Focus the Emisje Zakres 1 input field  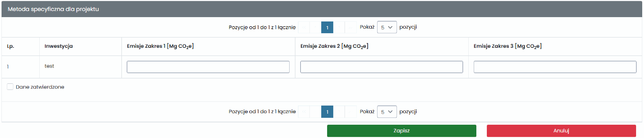[208, 67]
